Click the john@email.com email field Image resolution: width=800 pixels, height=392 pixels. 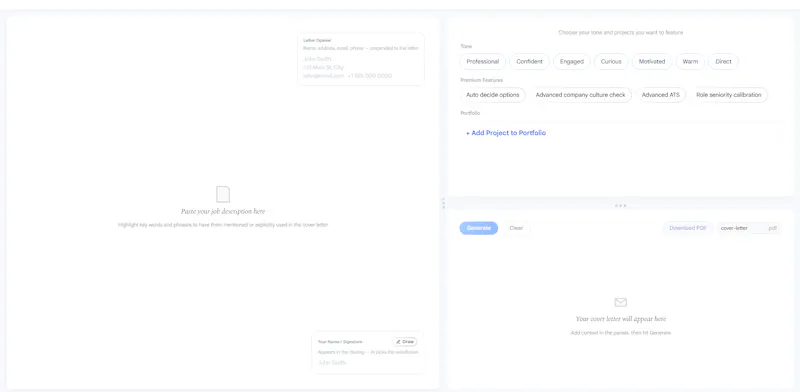pyautogui.click(x=323, y=76)
